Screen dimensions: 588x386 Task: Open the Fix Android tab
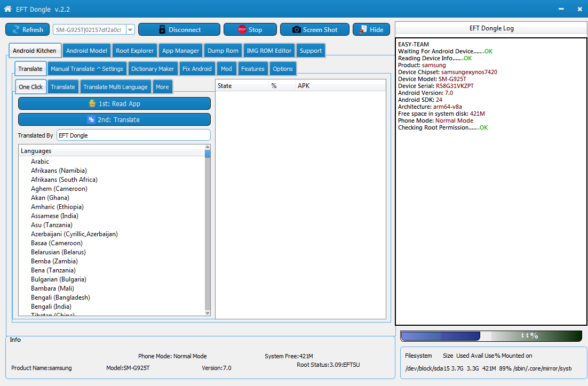197,69
